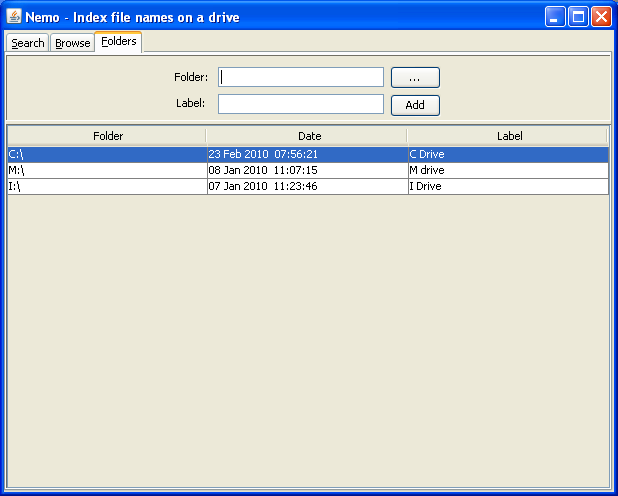Image resolution: width=618 pixels, height=496 pixels.
Task: Click the C Drive label cell
Action: 508,154
